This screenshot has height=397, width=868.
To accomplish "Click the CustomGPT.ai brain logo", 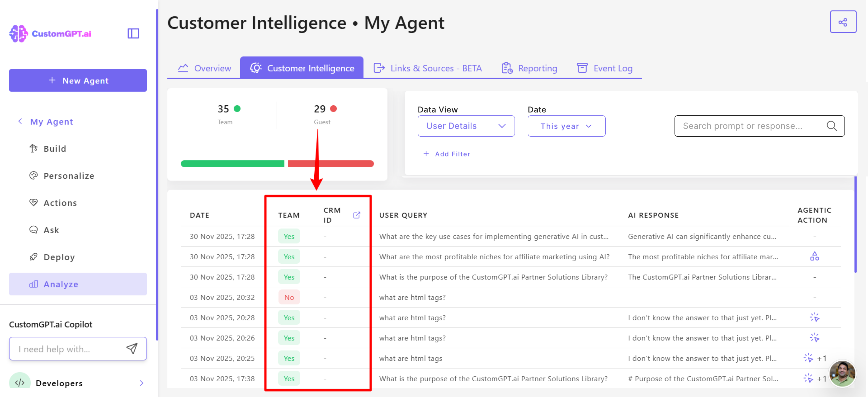I will [x=18, y=33].
